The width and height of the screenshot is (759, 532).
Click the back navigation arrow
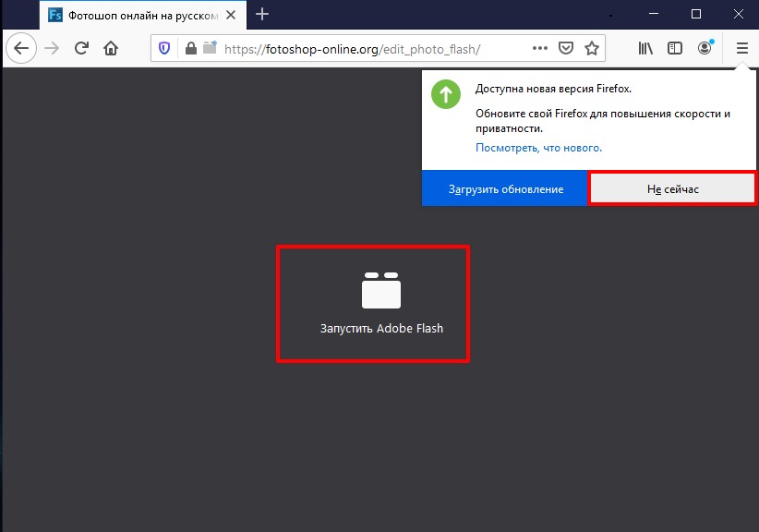point(21,48)
